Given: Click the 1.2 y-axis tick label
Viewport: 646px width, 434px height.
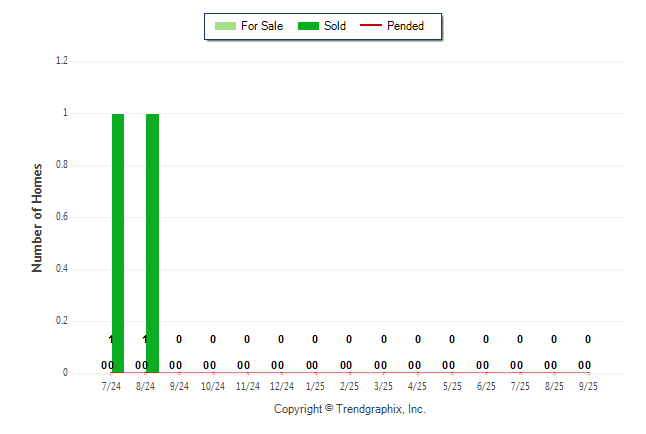Looking at the screenshot, I should click(61, 61).
